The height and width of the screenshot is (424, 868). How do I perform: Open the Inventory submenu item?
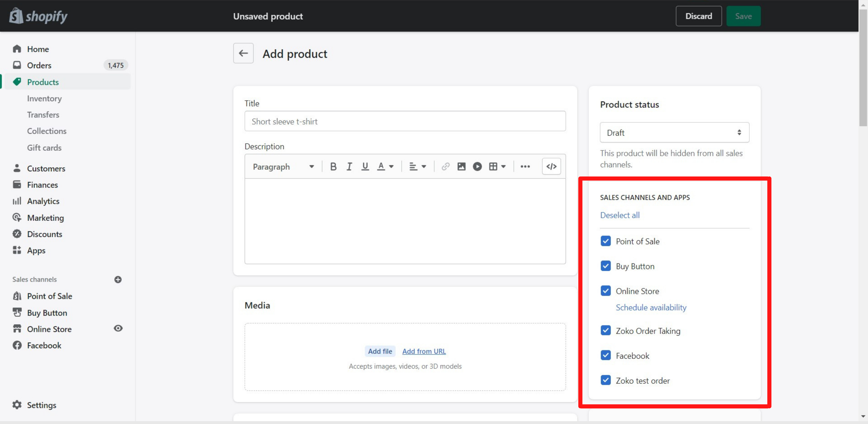point(45,98)
